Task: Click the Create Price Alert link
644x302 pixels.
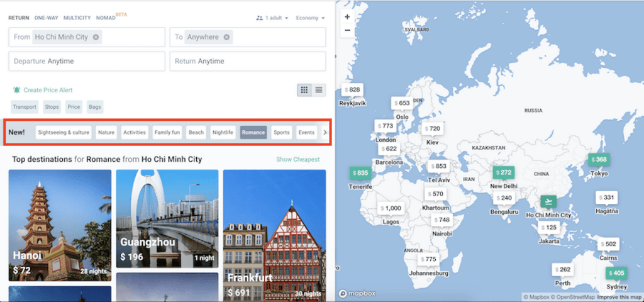Action: click(48, 90)
